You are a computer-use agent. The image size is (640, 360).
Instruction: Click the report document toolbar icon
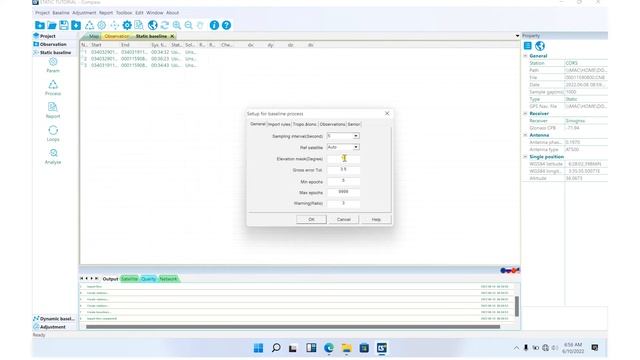click(x=139, y=25)
